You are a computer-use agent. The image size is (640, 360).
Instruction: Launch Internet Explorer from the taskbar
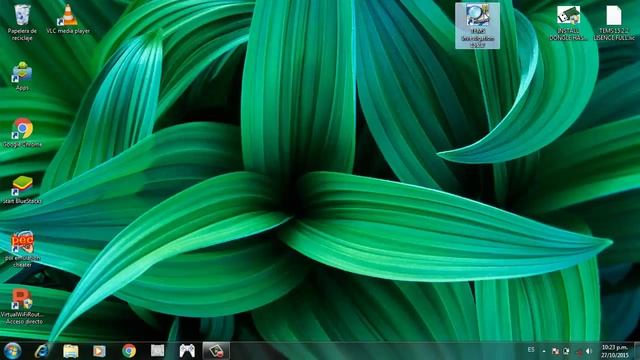[41, 351]
